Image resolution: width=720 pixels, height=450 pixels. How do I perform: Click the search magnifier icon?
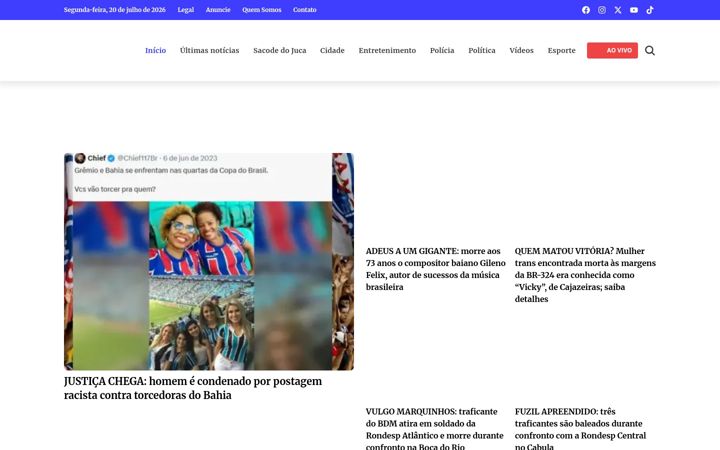pyautogui.click(x=650, y=51)
